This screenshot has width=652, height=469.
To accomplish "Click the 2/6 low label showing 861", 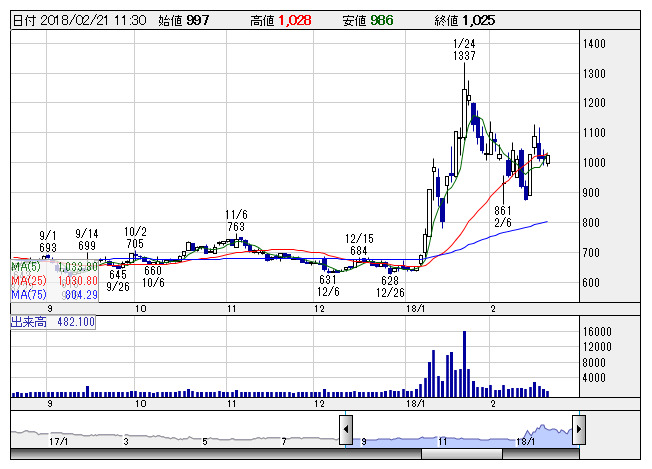I will click(x=504, y=218).
